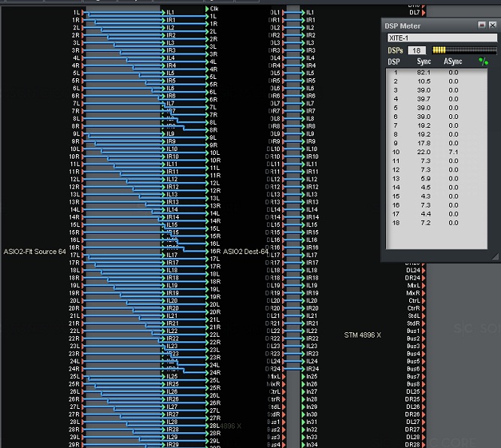
Task: Click the In28 input port of STM 4896 X
Action: click(304, 399)
